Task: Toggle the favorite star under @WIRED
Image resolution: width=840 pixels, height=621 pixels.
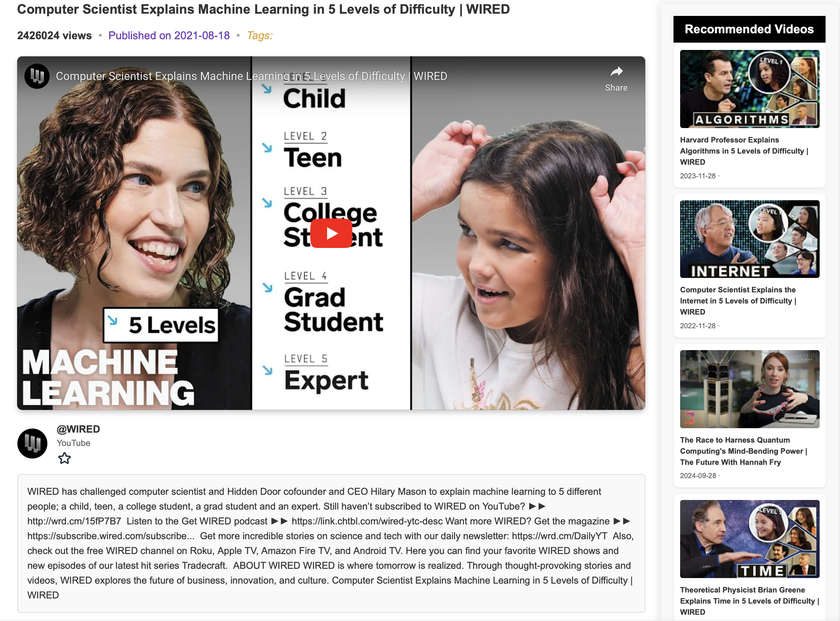Action: click(x=64, y=458)
